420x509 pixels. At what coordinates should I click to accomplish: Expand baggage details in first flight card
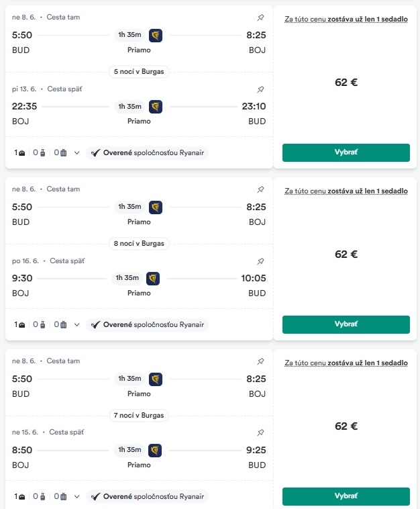pos(77,153)
